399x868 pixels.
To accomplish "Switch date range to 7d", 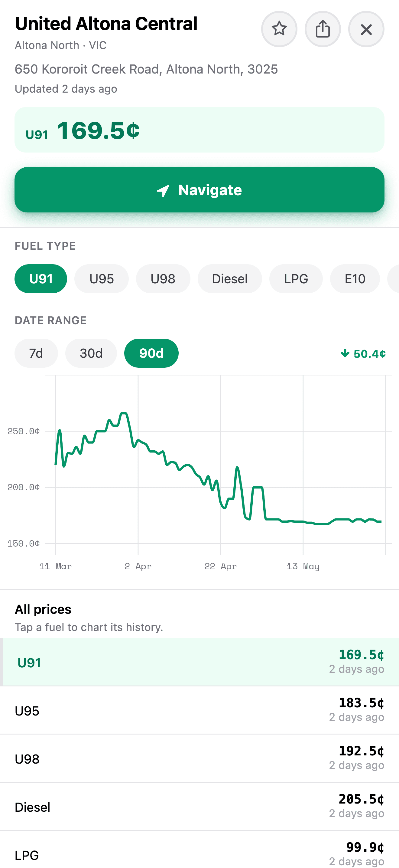I will click(x=36, y=353).
